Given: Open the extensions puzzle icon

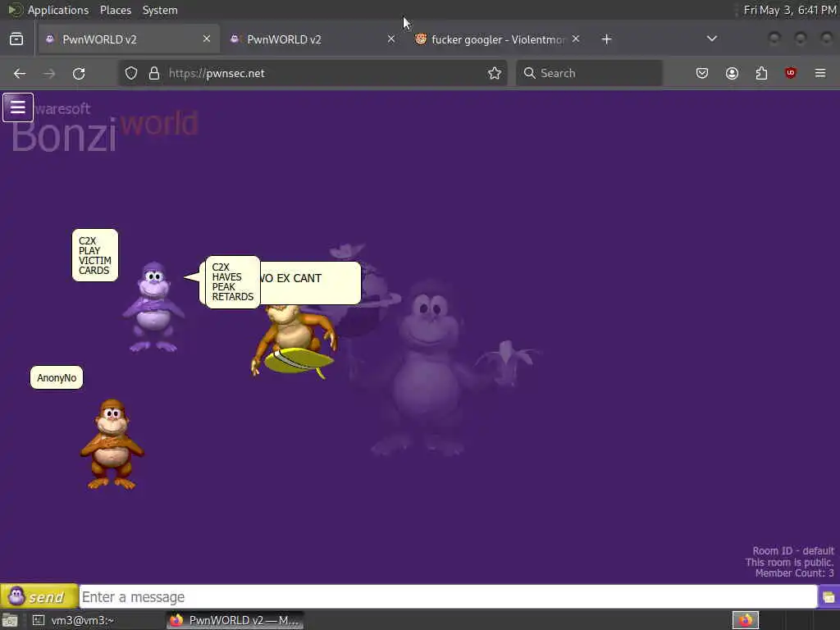Looking at the screenshot, I should tap(761, 73).
